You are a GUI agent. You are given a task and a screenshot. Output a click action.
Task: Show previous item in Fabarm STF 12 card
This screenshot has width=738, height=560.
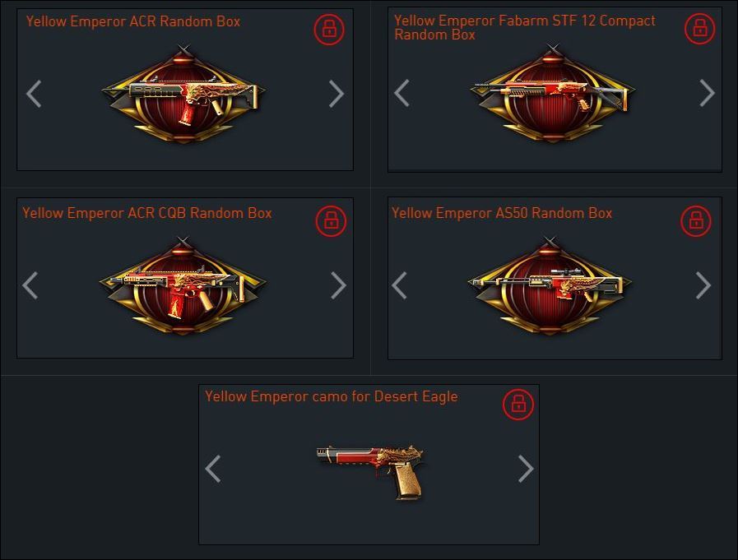point(401,93)
